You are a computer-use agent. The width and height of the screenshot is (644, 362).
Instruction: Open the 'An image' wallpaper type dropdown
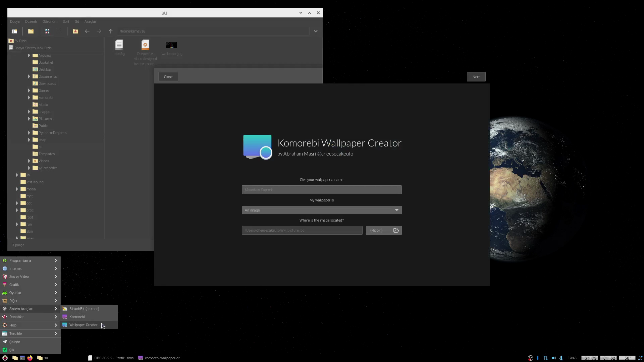(x=321, y=210)
